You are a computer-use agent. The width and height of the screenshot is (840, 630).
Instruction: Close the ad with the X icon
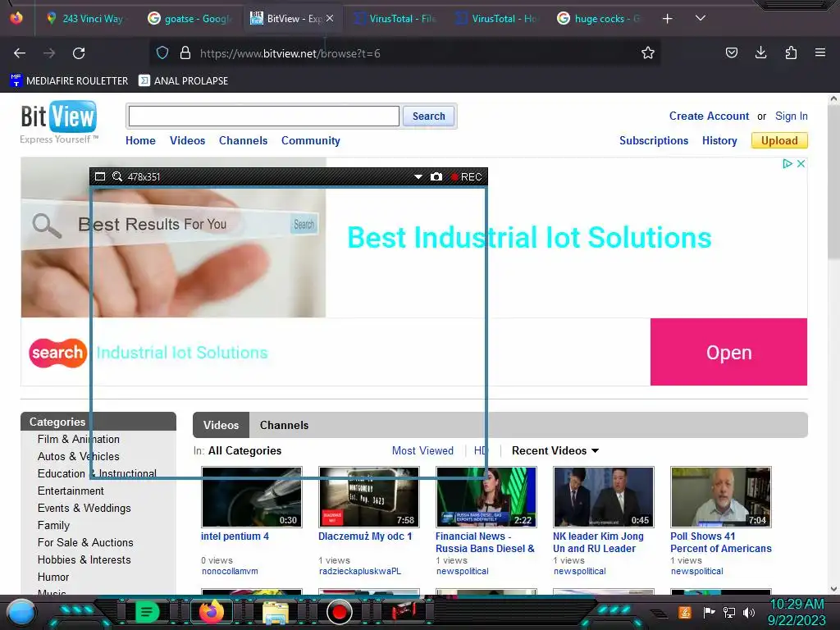click(801, 164)
